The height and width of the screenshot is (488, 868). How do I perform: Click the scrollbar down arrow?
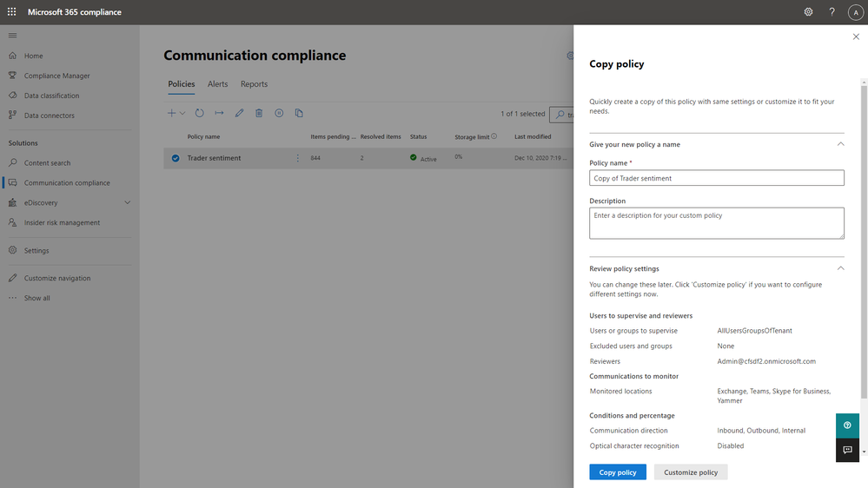tap(864, 452)
